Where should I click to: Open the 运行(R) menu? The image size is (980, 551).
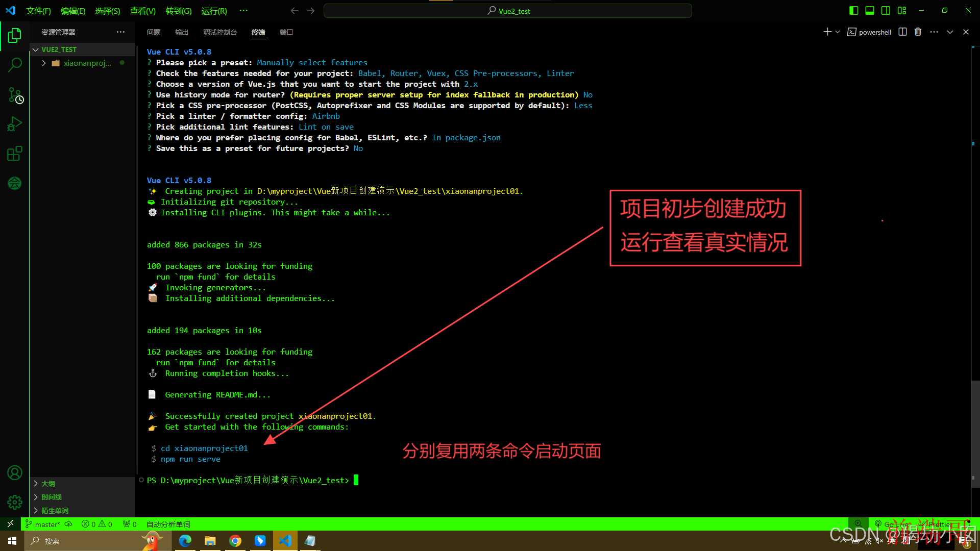(214, 11)
